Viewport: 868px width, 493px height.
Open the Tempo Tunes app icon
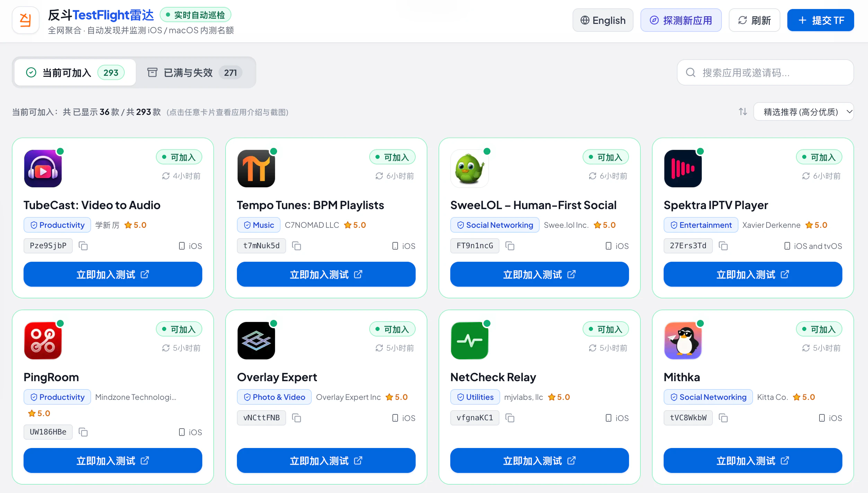coord(256,169)
